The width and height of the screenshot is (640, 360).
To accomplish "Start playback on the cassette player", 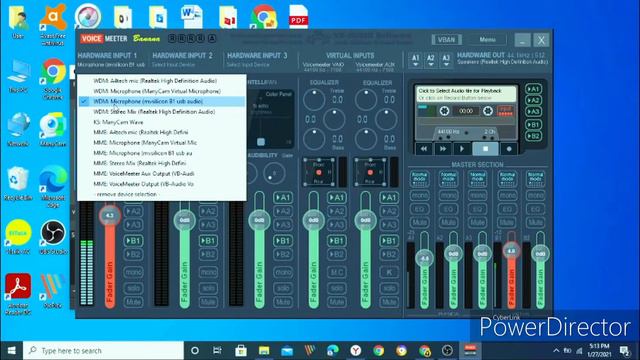I will pyautogui.click(x=462, y=149).
